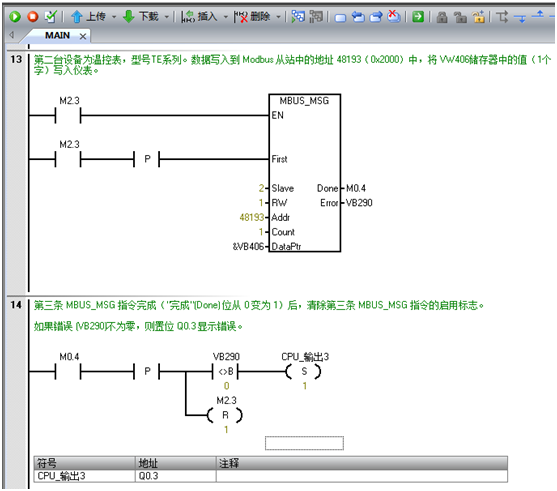This screenshot has width=557, height=491.
Task: Click the remove all bookmarks icon
Action: click(x=394, y=16)
